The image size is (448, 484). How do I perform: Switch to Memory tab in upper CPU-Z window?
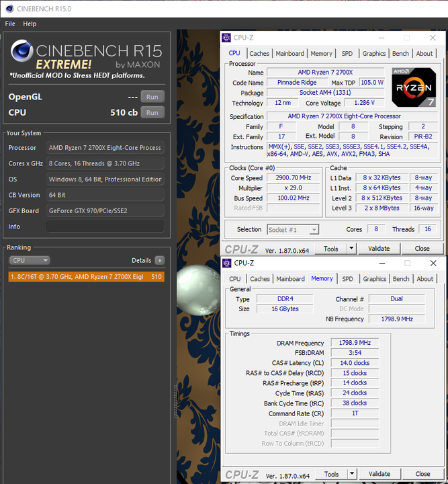point(321,53)
